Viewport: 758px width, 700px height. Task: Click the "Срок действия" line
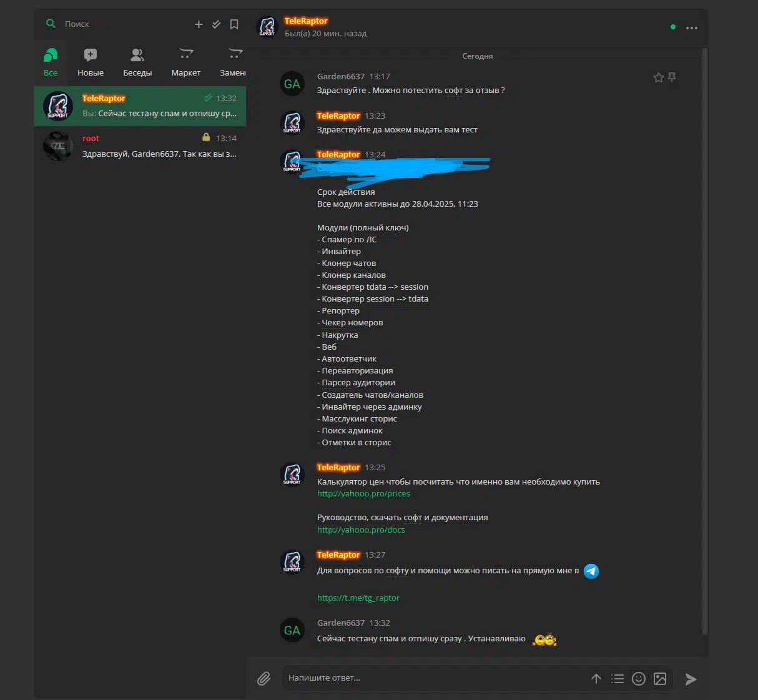[346, 192]
